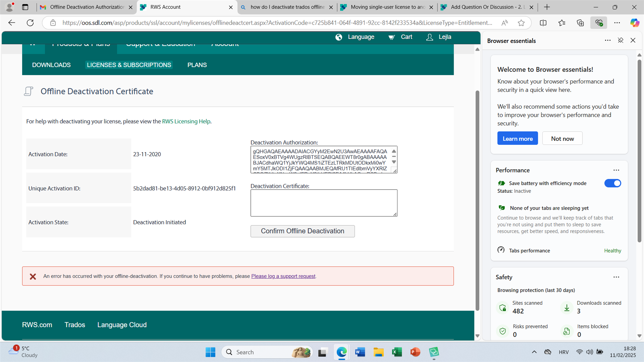The width and height of the screenshot is (644, 362).
Task: Click the taskbar Search box
Action: click(x=267, y=352)
